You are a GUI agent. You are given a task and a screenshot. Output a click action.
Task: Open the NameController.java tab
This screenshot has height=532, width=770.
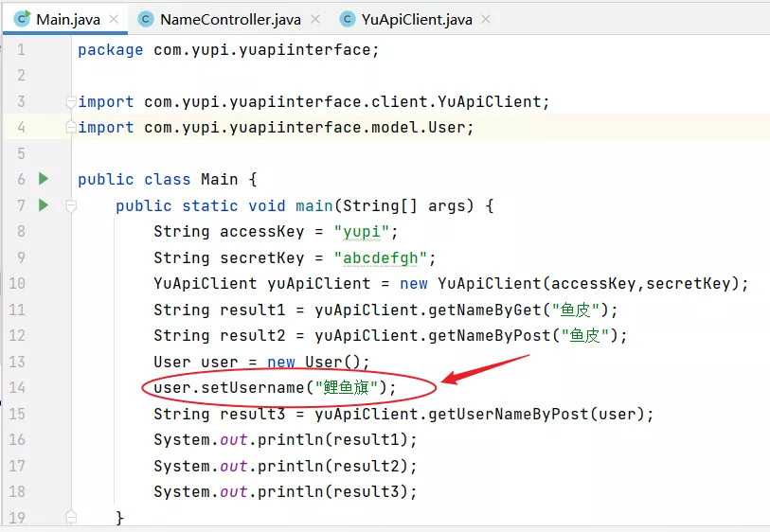pos(230,19)
